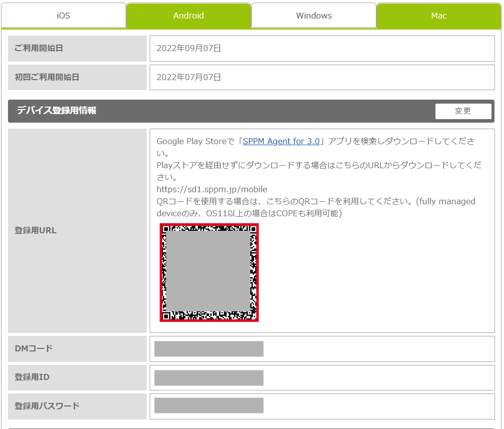Click the masked 登録用ID value
The width and height of the screenshot is (504, 429).
[x=209, y=378]
